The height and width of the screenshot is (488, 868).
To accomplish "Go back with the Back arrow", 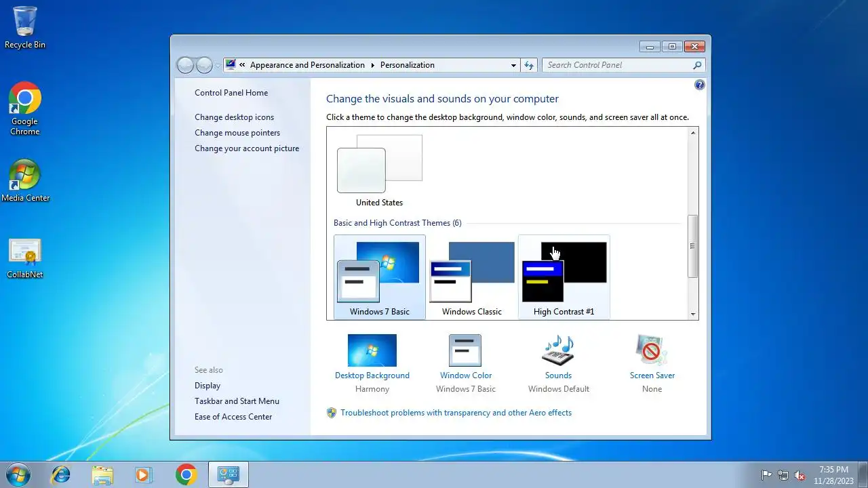I will tap(185, 65).
